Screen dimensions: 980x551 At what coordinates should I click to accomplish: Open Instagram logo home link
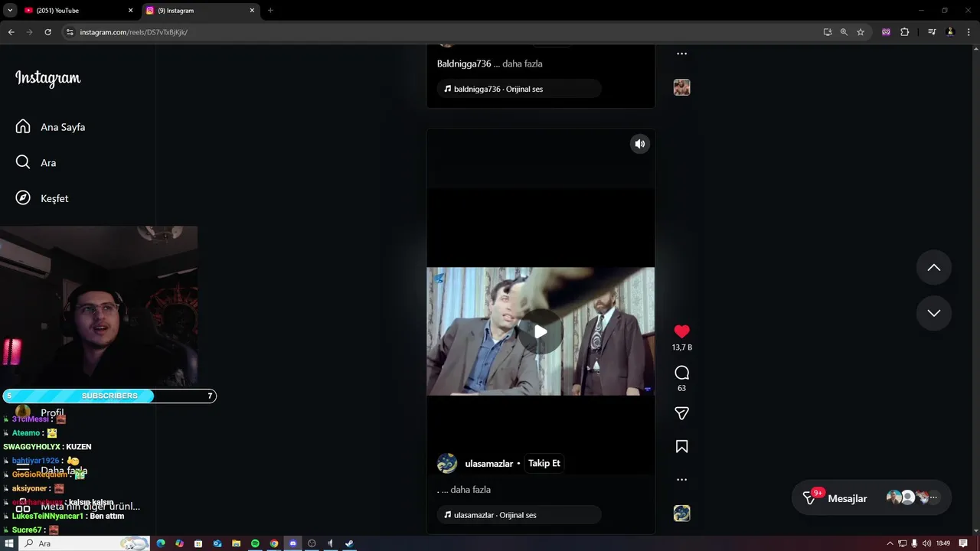[x=47, y=78]
